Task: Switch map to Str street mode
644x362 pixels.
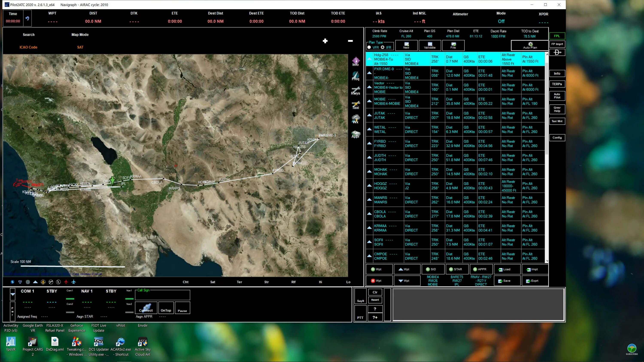Action: (x=266, y=282)
